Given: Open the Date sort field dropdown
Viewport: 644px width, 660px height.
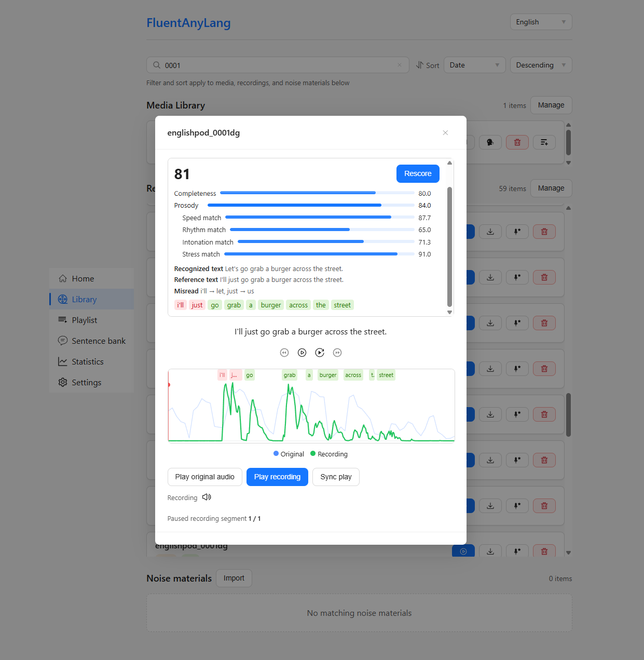Looking at the screenshot, I should click(x=474, y=65).
